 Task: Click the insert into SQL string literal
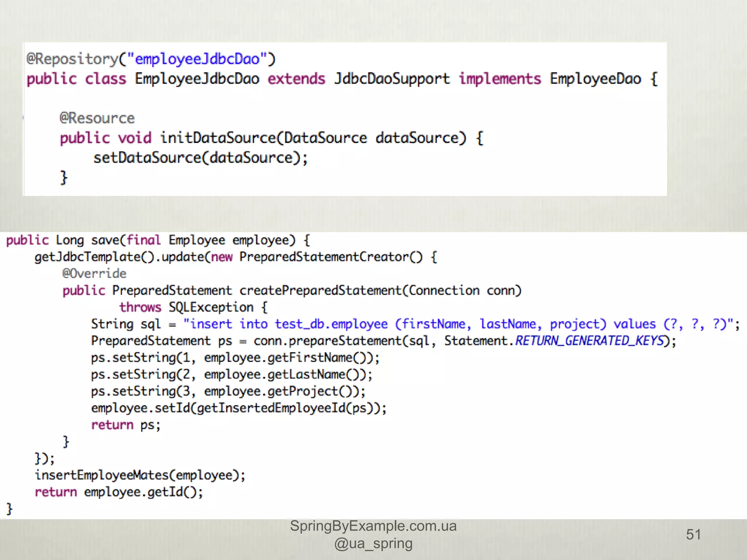458,324
